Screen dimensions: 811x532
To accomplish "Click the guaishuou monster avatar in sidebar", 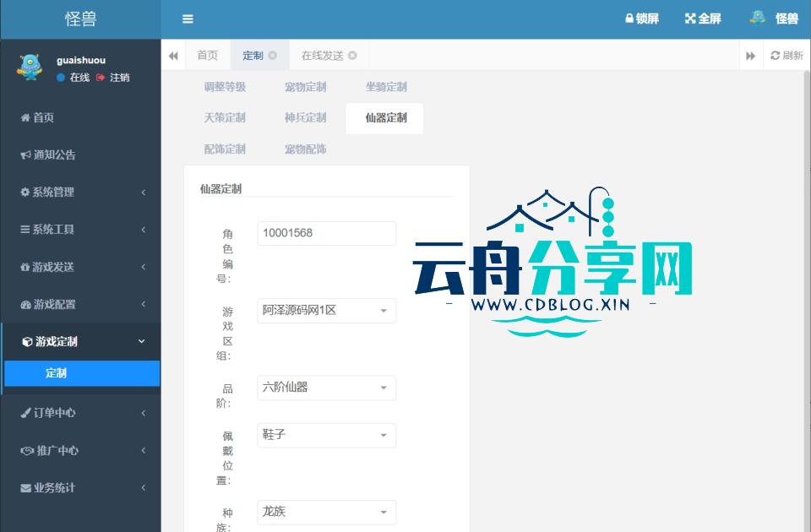I will click(30, 68).
